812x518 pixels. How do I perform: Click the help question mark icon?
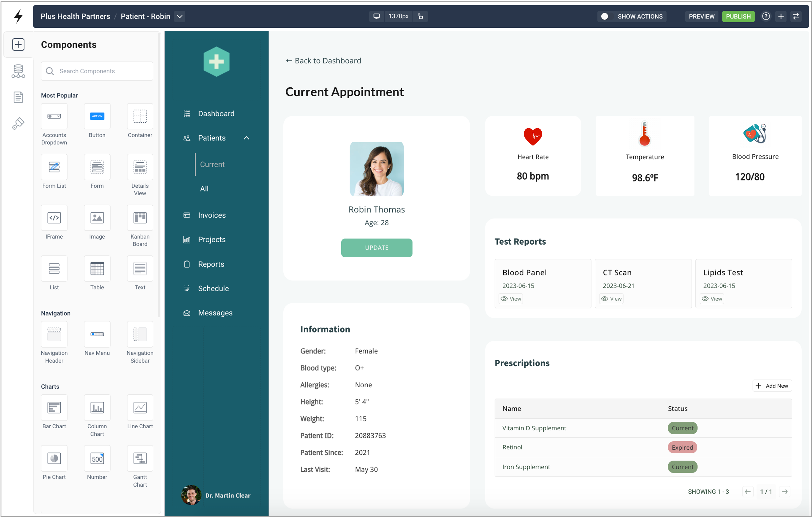pyautogui.click(x=766, y=16)
